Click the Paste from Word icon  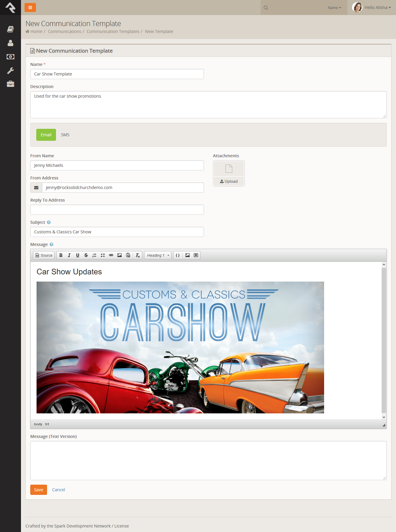pyautogui.click(x=128, y=255)
